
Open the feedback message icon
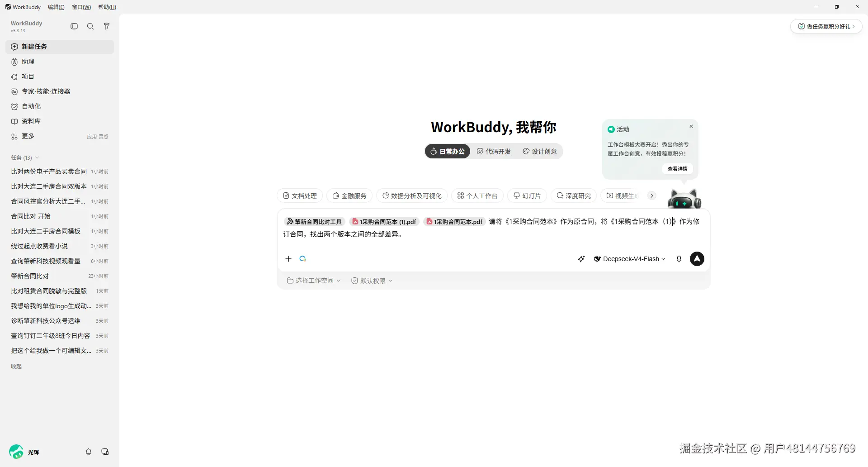click(x=105, y=452)
